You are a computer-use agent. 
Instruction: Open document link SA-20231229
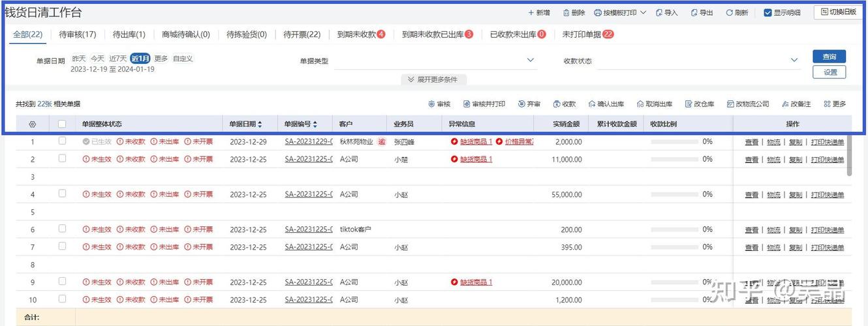tap(309, 141)
